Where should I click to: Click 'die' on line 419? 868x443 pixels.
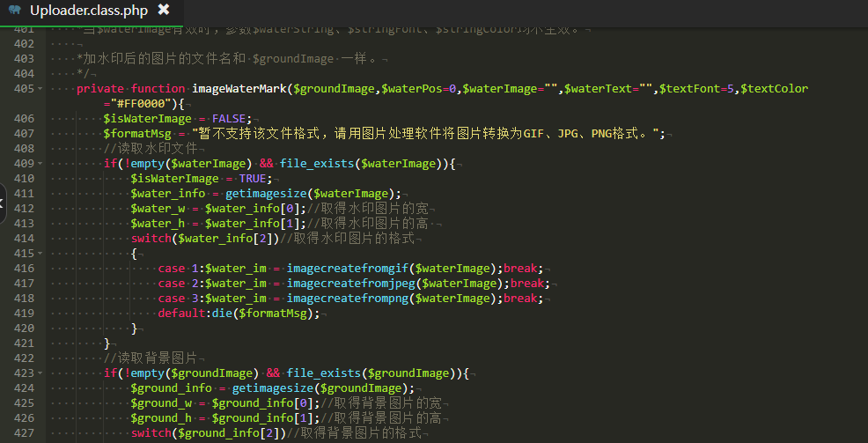point(222,313)
